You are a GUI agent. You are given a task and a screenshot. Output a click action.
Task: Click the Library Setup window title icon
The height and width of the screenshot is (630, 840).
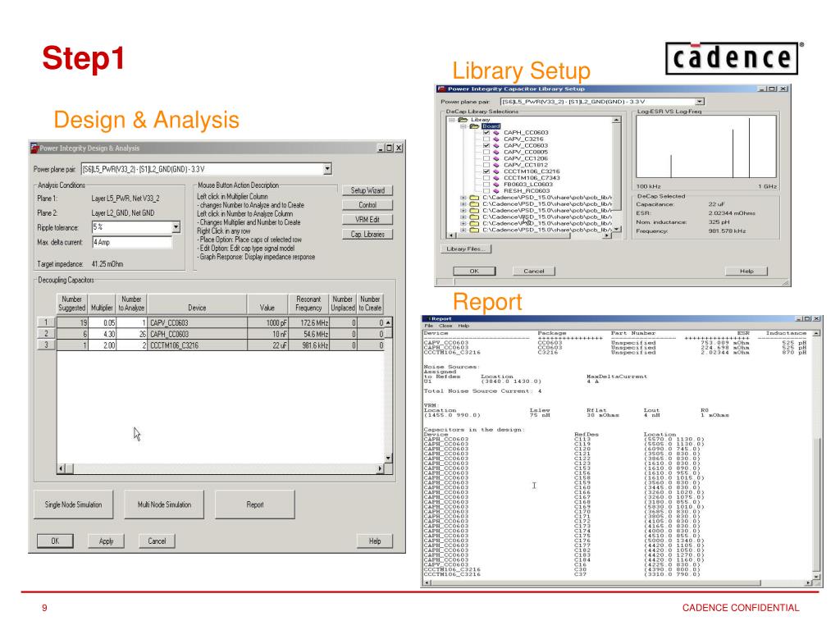coord(442,89)
